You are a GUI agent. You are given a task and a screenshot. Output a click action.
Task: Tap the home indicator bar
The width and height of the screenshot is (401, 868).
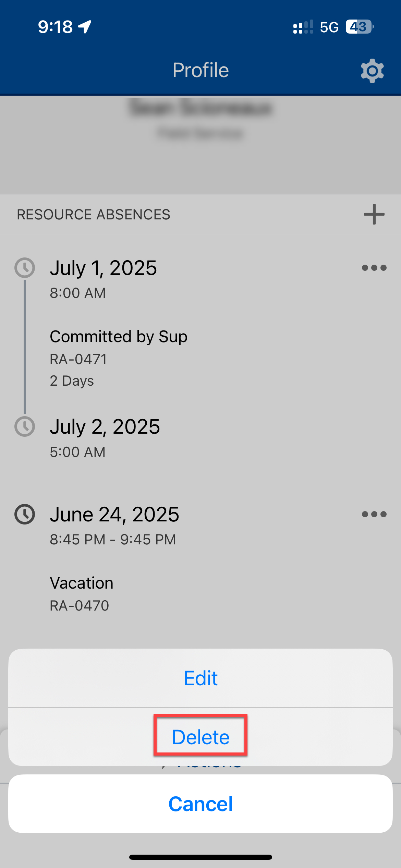200,857
